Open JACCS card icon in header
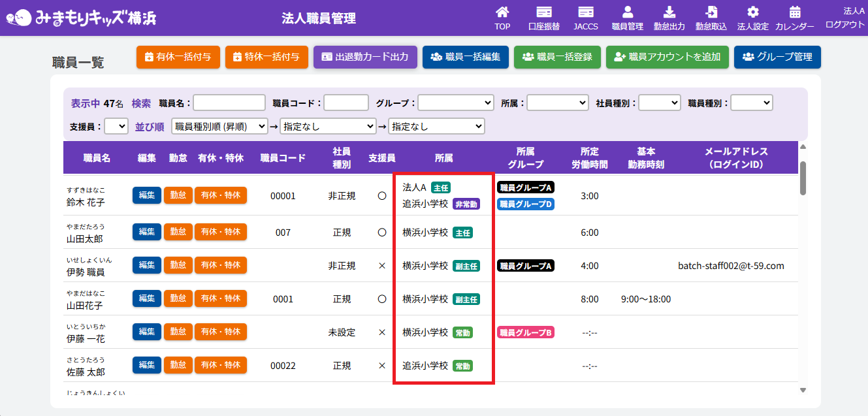The image size is (868, 416). [x=586, y=18]
